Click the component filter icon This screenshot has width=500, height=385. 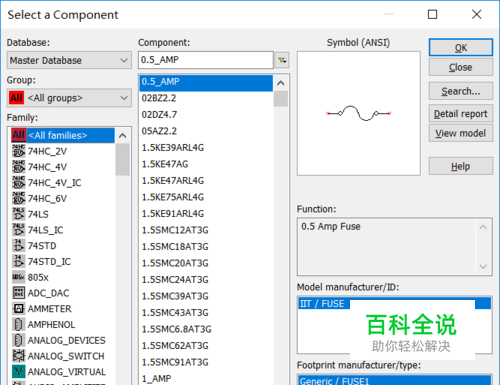pyautogui.click(x=282, y=60)
